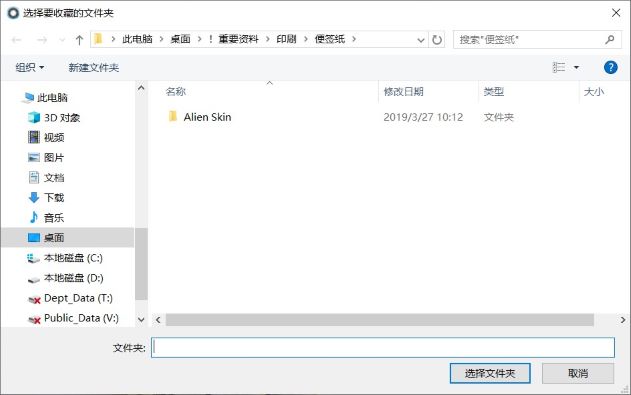Close the folder selection dialog
This screenshot has width=631, height=395.
click(x=616, y=13)
